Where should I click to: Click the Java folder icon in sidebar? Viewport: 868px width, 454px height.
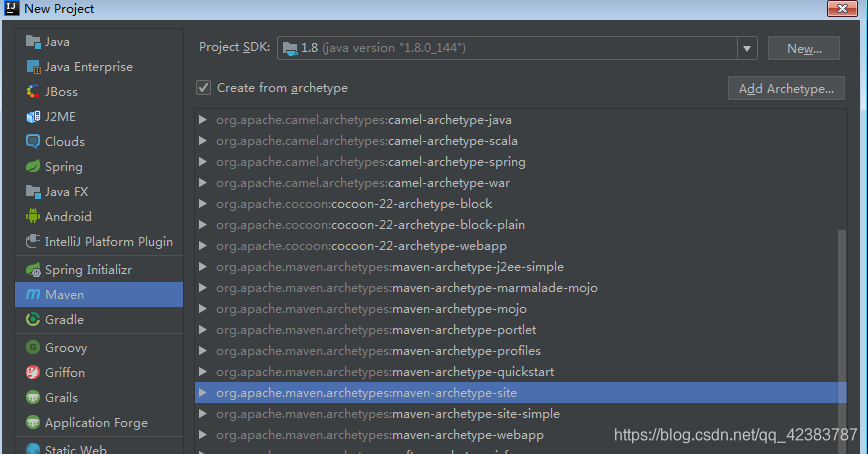point(33,42)
